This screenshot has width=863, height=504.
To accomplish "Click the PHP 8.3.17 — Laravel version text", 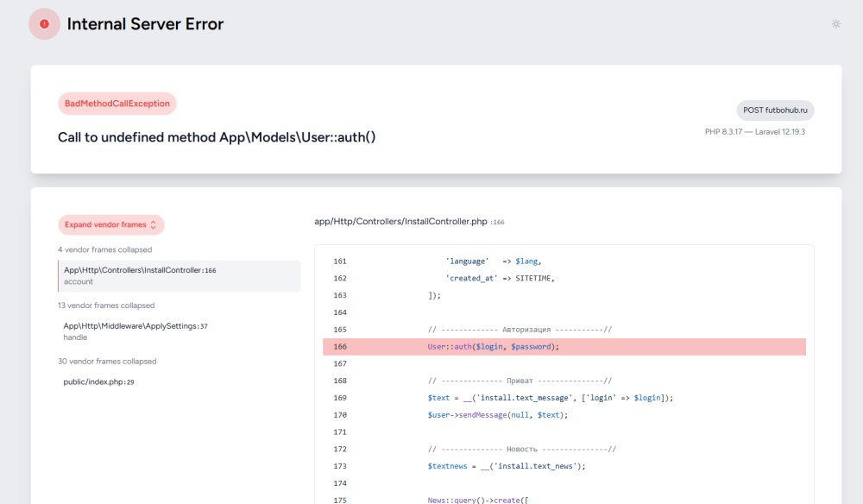I will [x=754, y=132].
